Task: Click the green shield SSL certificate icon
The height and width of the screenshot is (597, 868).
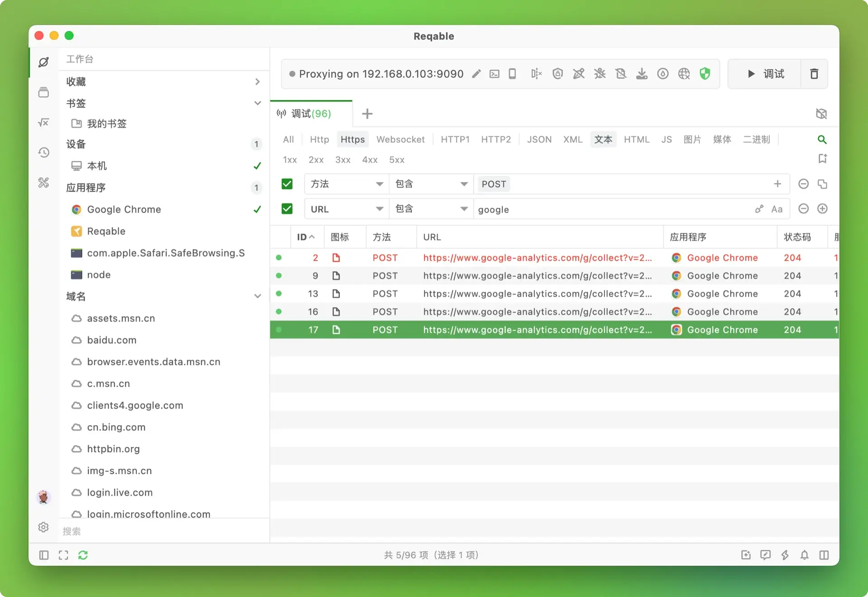Action: tap(705, 74)
